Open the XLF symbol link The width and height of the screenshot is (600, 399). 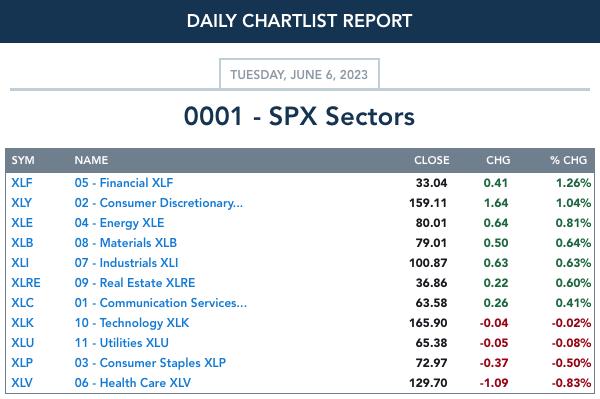click(x=22, y=183)
